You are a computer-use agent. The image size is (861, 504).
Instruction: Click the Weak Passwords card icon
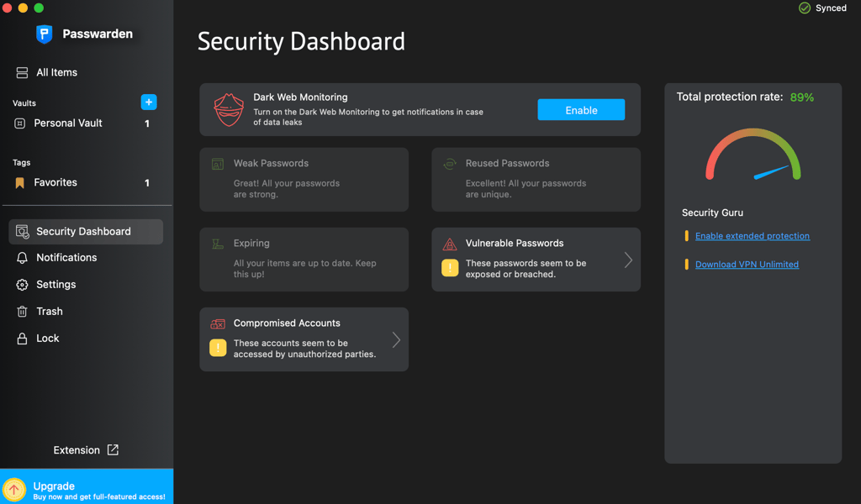coord(218,164)
